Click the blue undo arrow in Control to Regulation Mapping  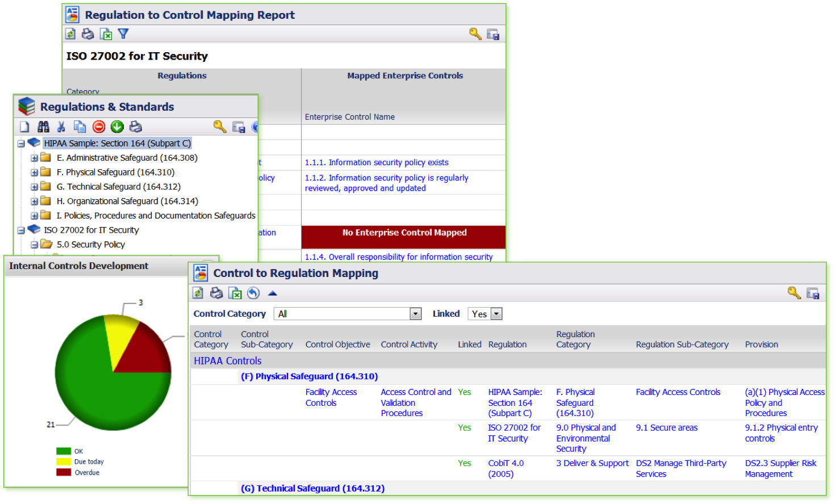pos(253,293)
